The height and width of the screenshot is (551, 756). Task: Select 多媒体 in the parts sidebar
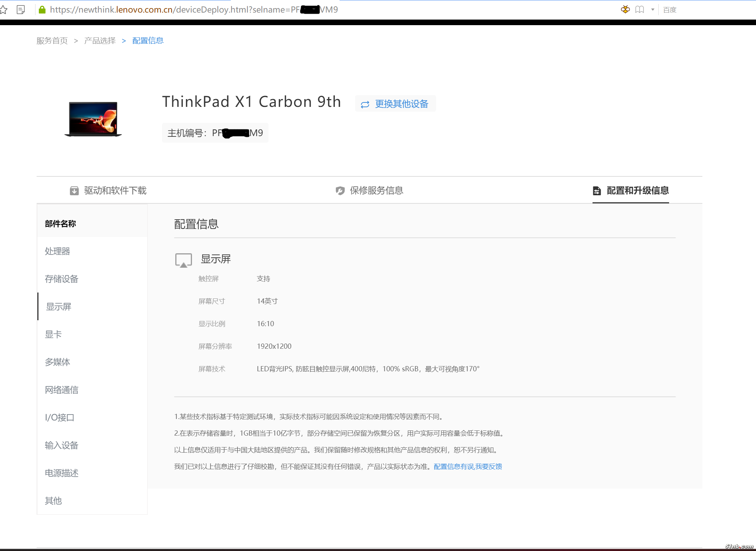click(92, 362)
